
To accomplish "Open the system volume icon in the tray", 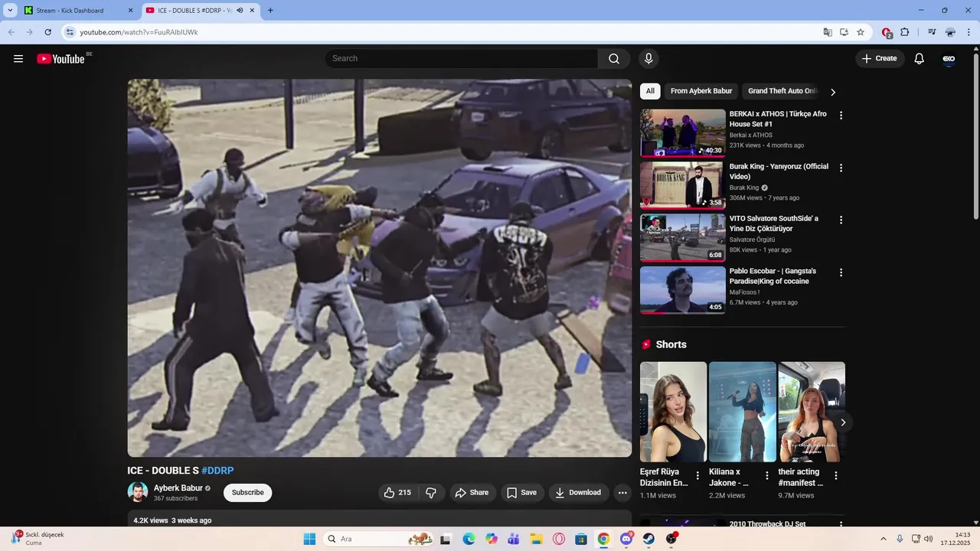I will [929, 539].
